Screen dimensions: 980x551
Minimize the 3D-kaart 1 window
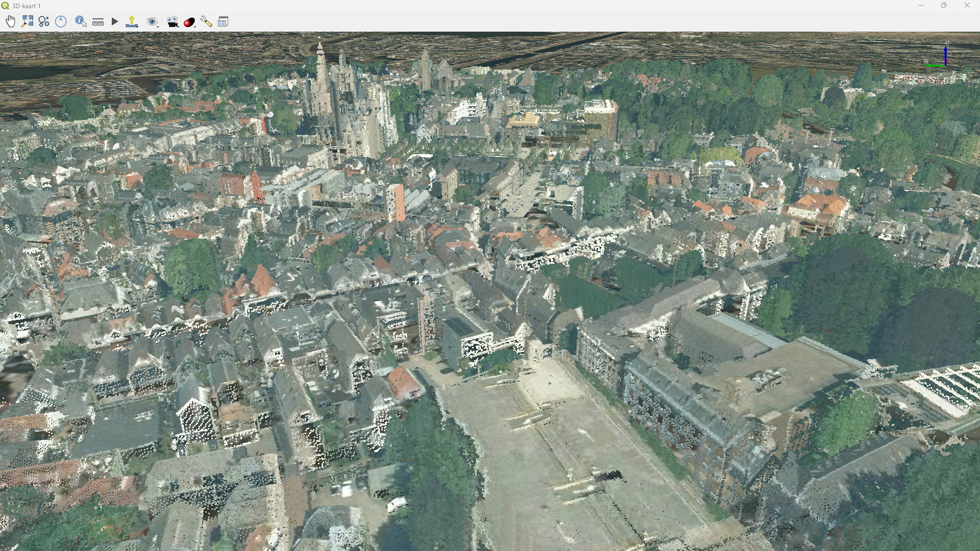(x=920, y=6)
